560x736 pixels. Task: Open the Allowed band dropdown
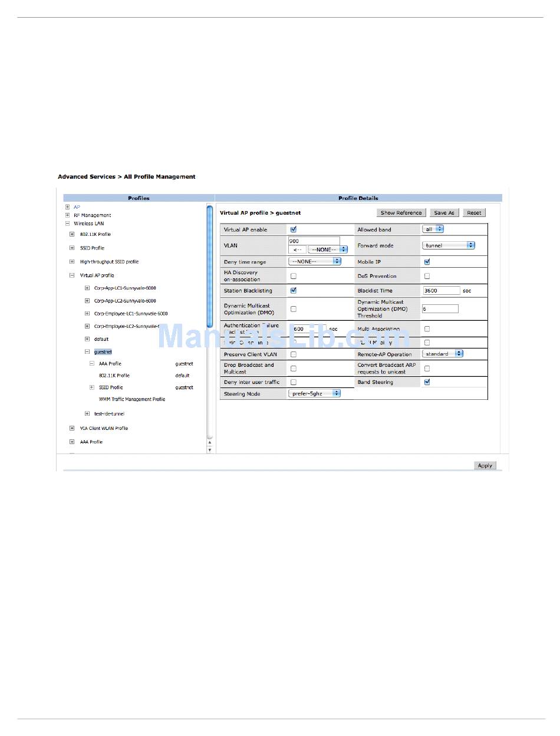click(x=433, y=229)
